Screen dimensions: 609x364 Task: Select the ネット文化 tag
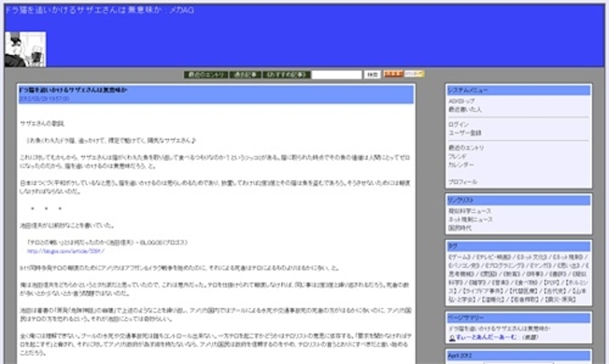[x=531, y=258]
